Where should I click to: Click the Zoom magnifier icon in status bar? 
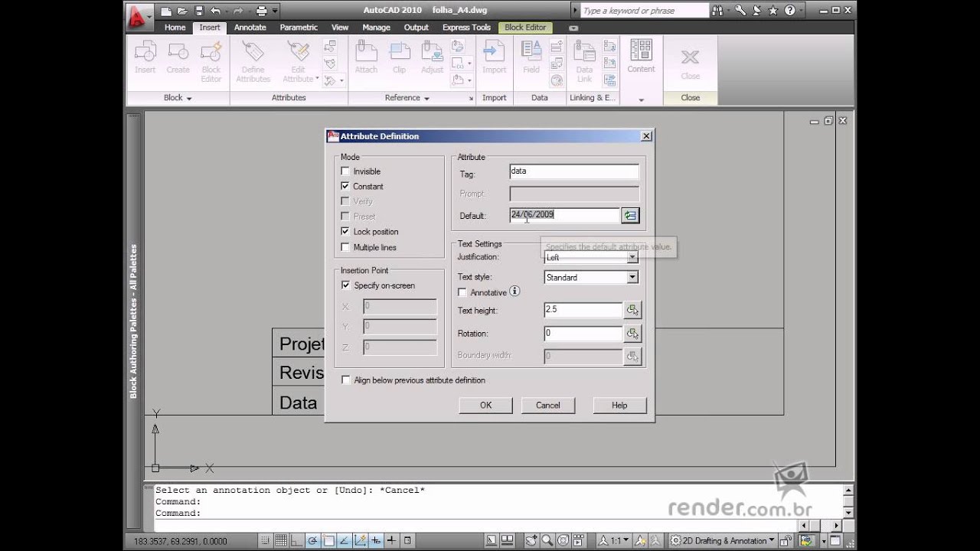(x=547, y=540)
